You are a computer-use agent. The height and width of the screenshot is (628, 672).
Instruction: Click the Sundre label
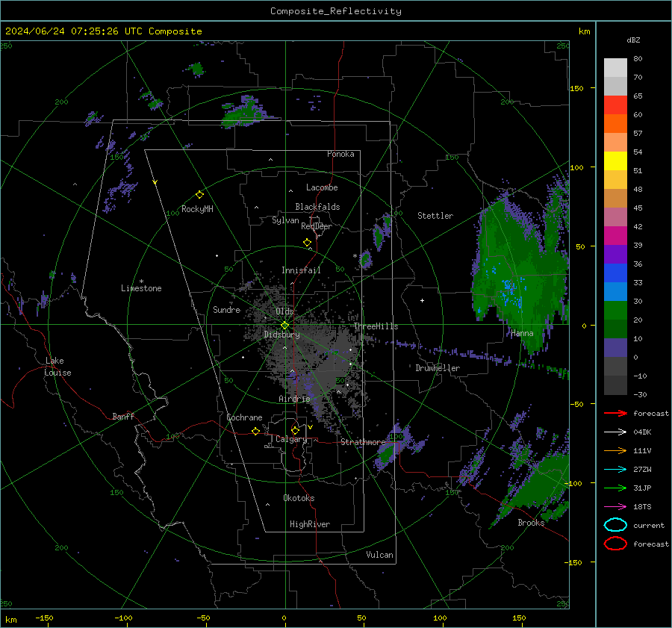tap(227, 310)
